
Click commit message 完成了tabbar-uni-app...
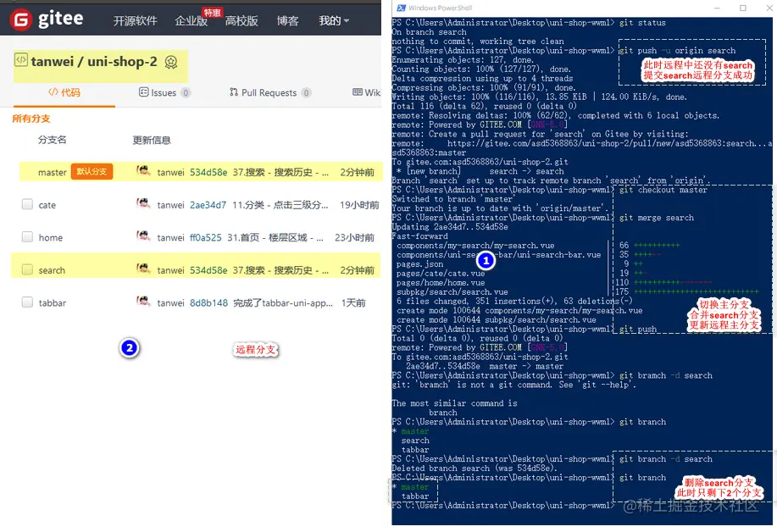click(x=283, y=303)
